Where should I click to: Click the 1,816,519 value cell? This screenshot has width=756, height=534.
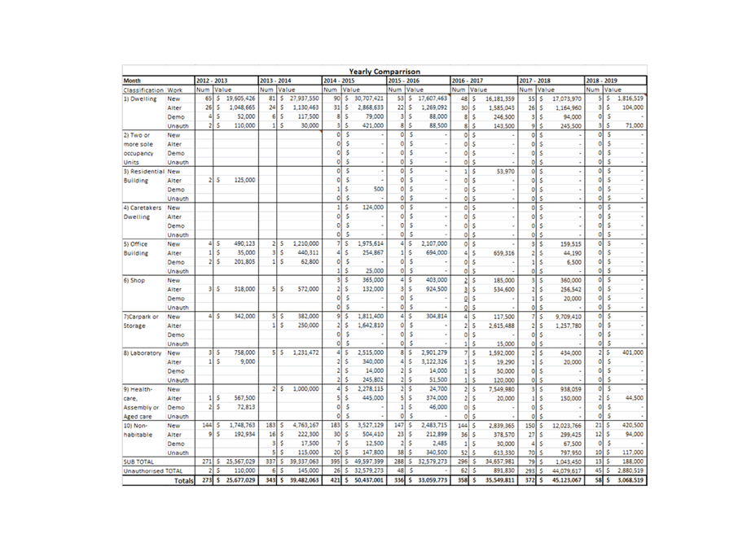click(631, 98)
